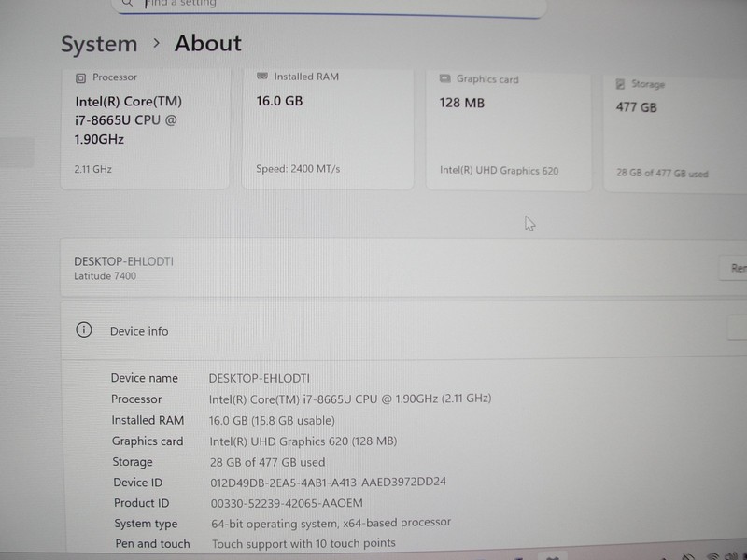Screen dimensions: 747x560
Task: Focus the Find a setting search box
Action: [x=329, y=5]
